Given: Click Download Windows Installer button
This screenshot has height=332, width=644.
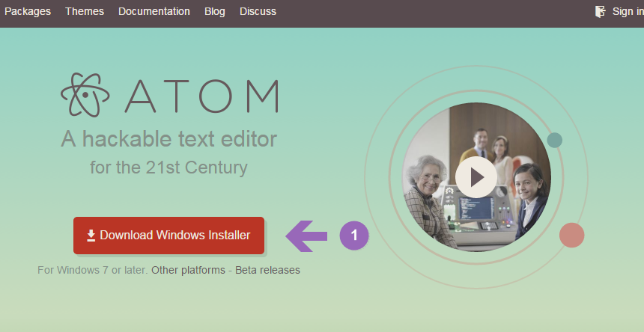Looking at the screenshot, I should point(168,236).
